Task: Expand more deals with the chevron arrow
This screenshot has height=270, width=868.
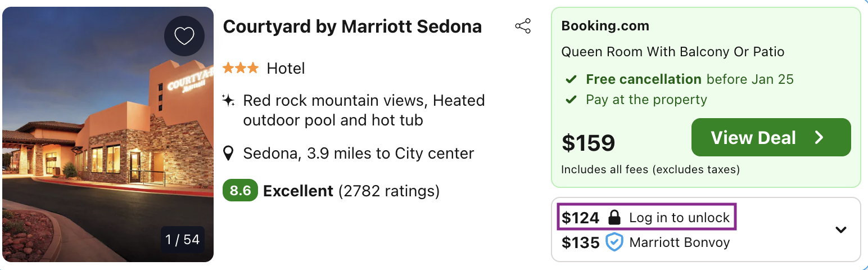Action: (x=840, y=229)
